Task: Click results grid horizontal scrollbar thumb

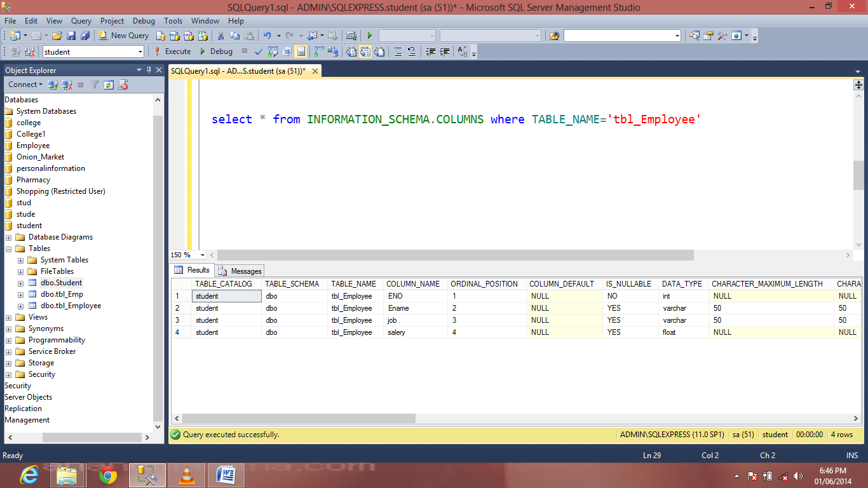Action: pyautogui.click(x=299, y=419)
